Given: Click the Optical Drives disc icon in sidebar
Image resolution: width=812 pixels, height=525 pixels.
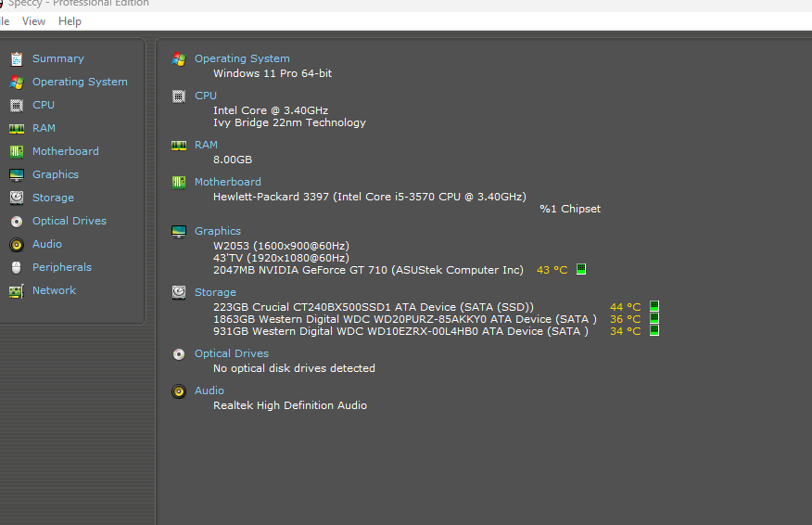Looking at the screenshot, I should (x=17, y=222).
